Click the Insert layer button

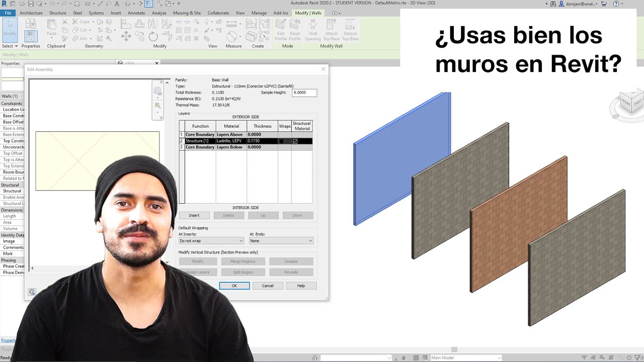click(194, 215)
